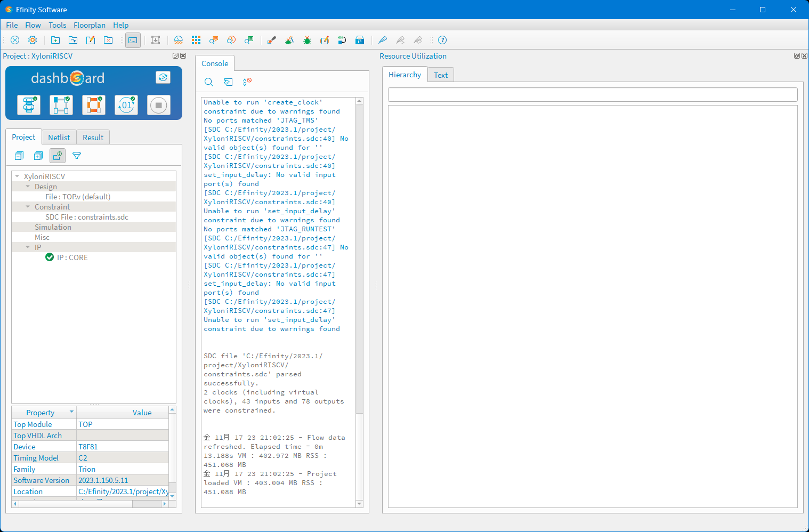Open the help icon in the toolbar
The width and height of the screenshot is (809, 532).
coord(442,40)
